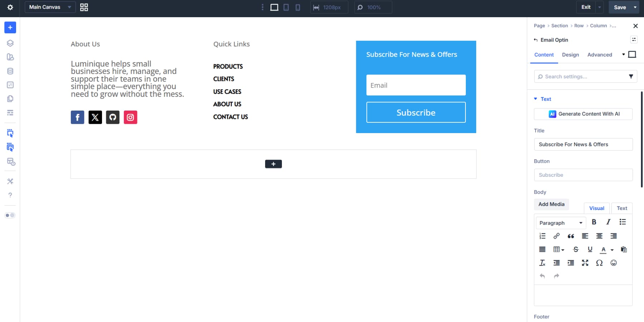Toggle bold formatting in the Body editor
Image resolution: width=644 pixels, height=322 pixels.
coord(594,222)
